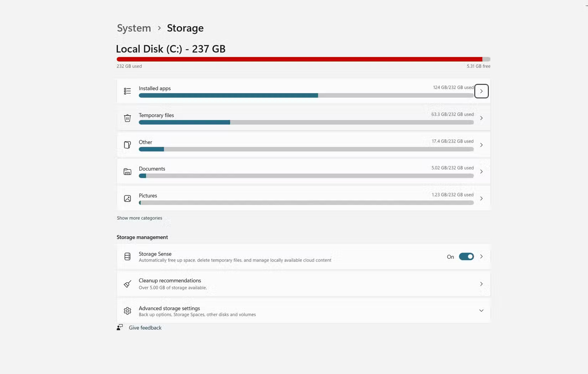The image size is (588, 374).
Task: Click the Documents folder icon
Action: tap(127, 171)
